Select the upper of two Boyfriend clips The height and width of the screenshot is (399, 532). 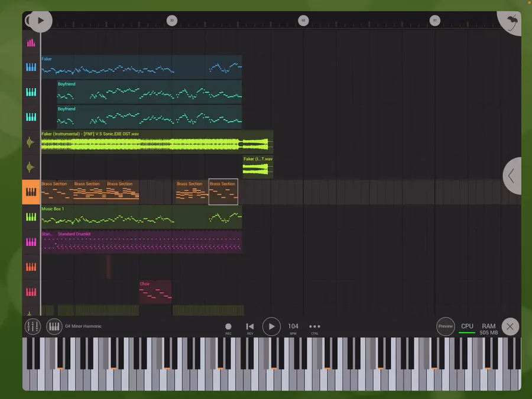(150, 92)
